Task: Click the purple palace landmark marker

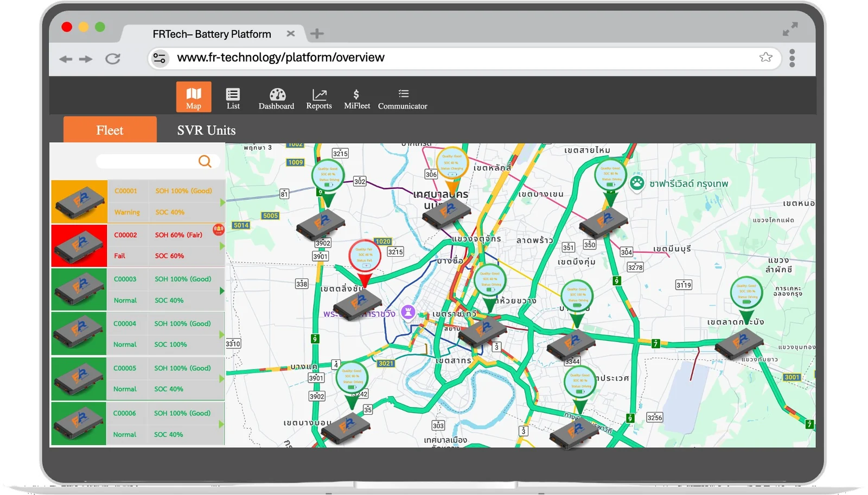Action: [x=408, y=312]
